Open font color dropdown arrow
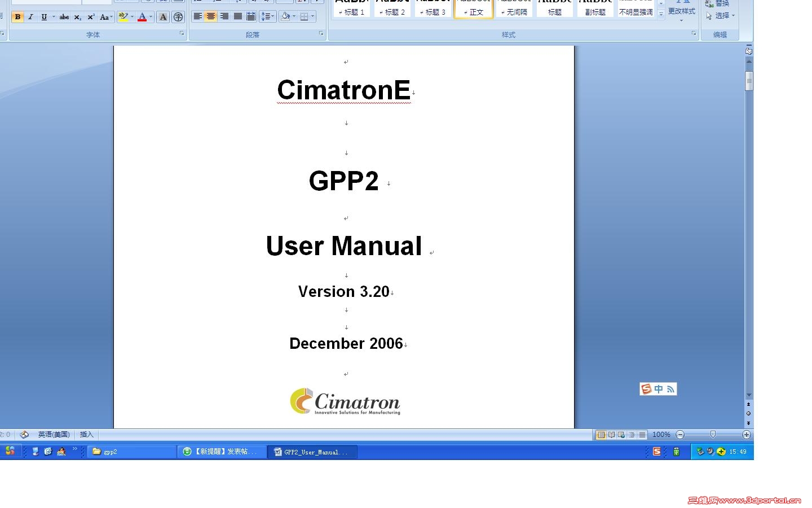 tap(151, 17)
